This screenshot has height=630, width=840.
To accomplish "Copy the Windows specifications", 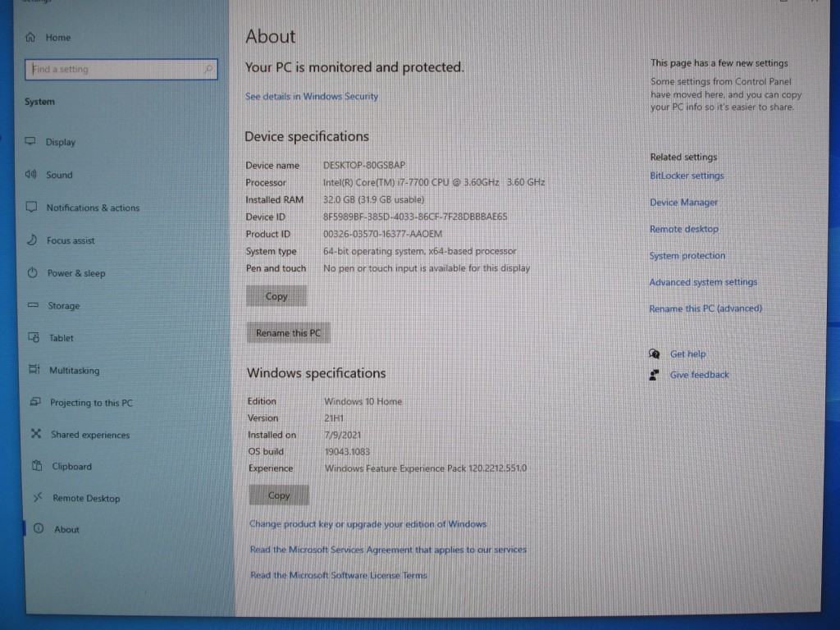I will point(279,495).
